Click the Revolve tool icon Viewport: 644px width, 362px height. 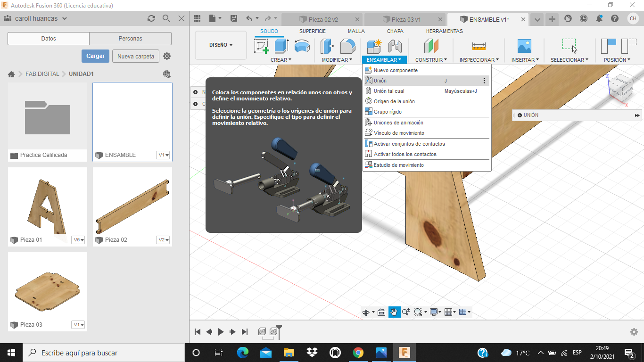pyautogui.click(x=302, y=46)
